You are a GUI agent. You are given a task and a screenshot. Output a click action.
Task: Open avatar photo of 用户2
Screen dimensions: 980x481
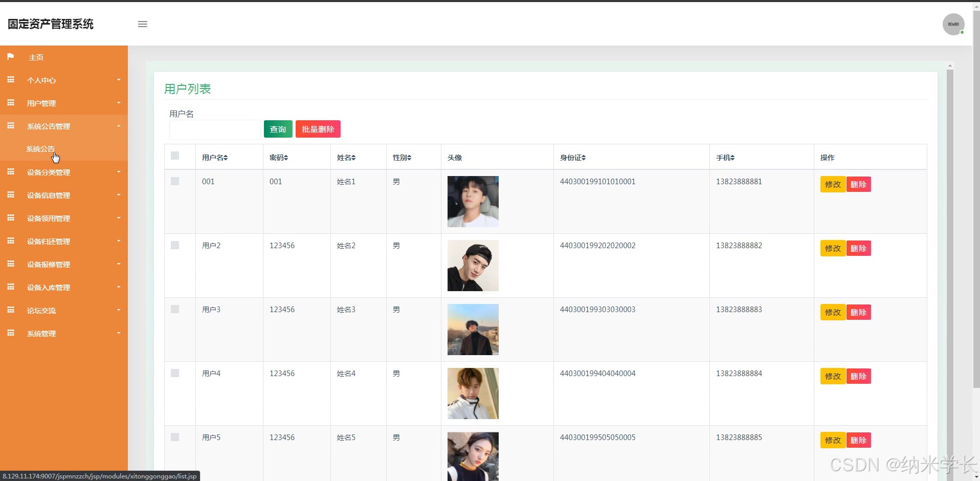[473, 266]
